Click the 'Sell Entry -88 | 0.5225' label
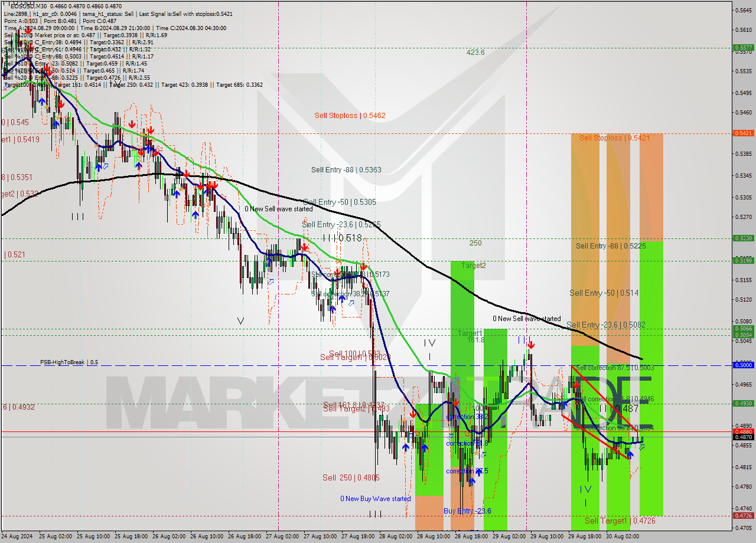Viewport: 756px width, 543px height. (x=611, y=246)
